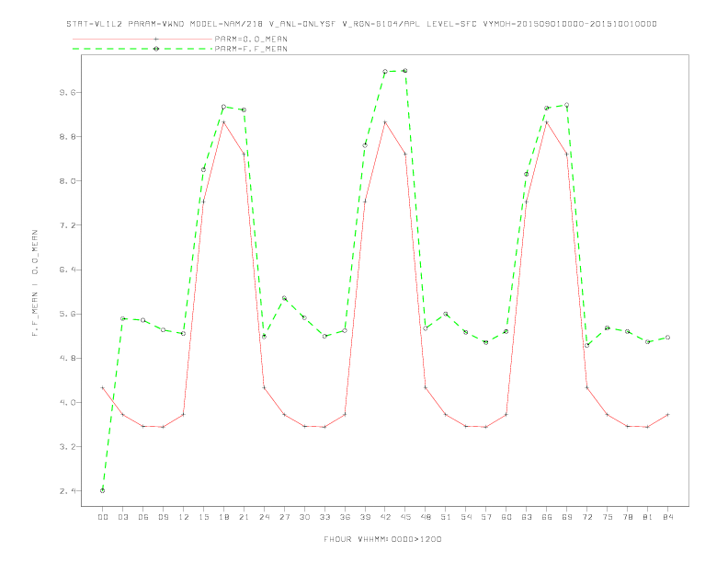Click the x-axis hour label 75

point(608,517)
